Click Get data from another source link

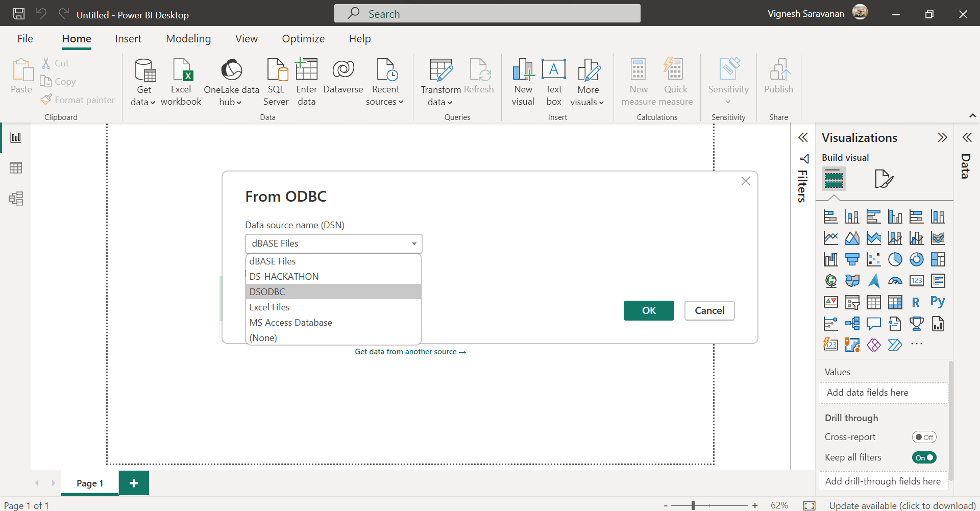tap(410, 352)
